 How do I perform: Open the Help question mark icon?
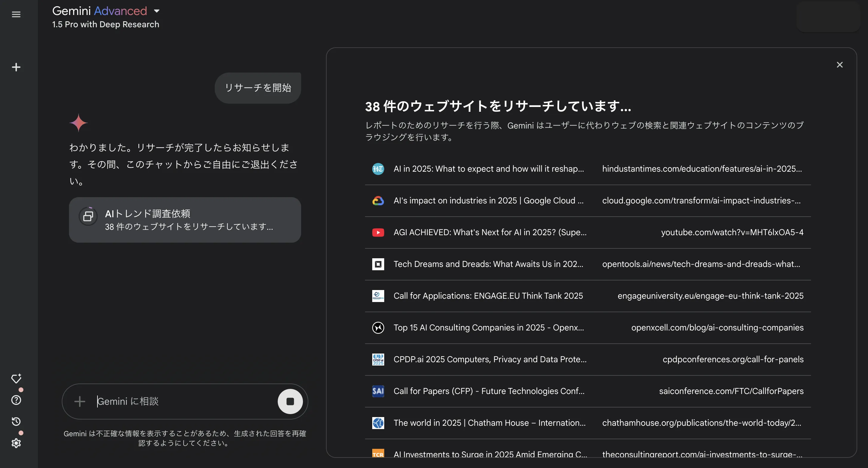click(x=16, y=400)
